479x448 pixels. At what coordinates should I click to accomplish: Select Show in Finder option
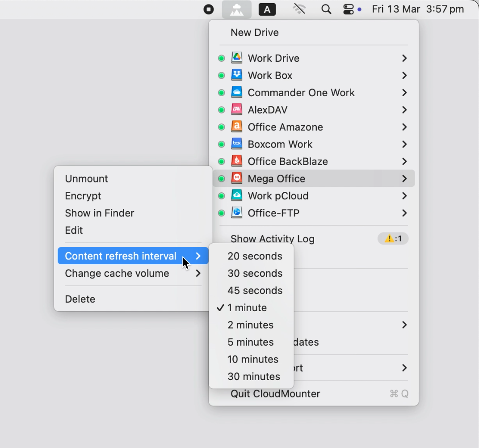[x=133, y=213]
